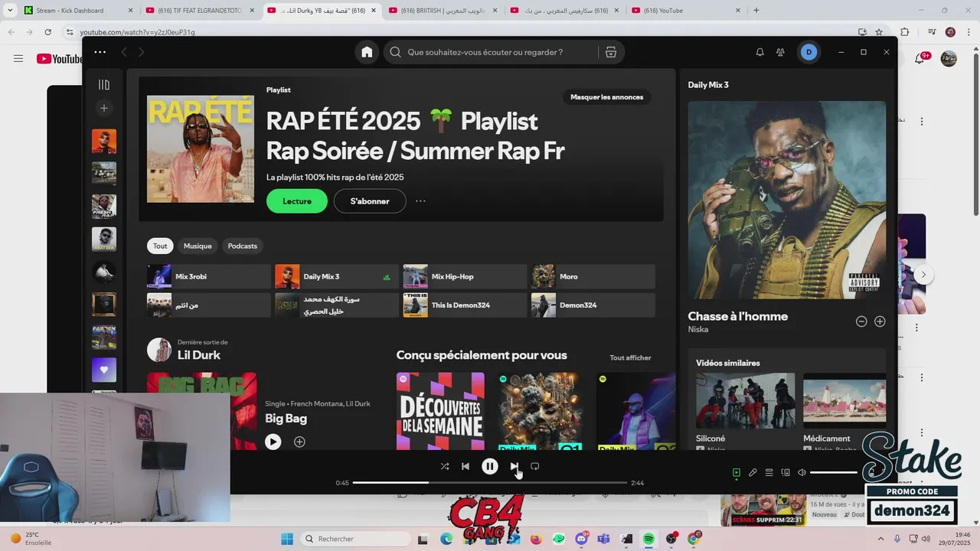This screenshot has height=551, width=980.
Task: Seek on the track progress bar
Action: 490,483
